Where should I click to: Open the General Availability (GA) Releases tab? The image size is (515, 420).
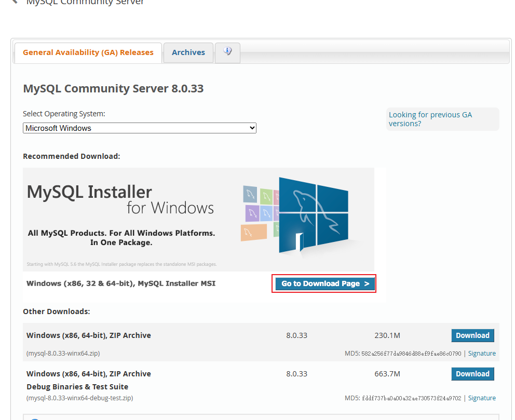(88, 52)
